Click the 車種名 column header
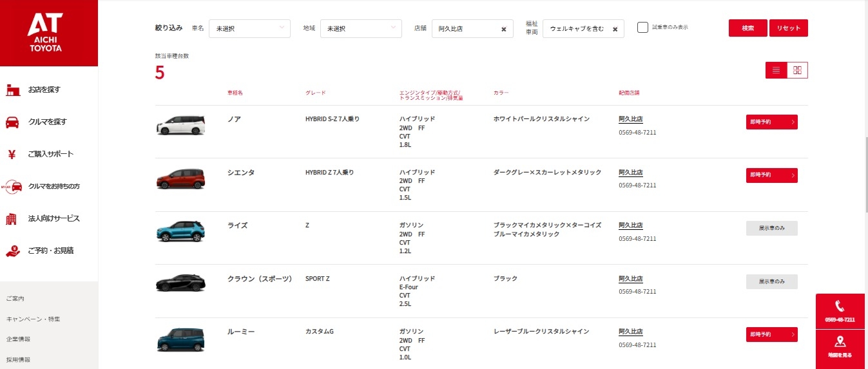This screenshot has width=868, height=369. 235,93
